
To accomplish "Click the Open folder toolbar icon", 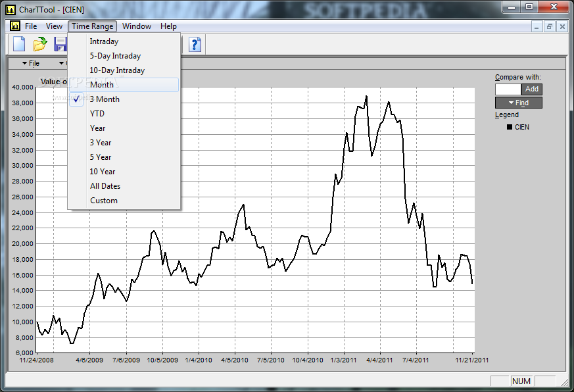I will coord(40,44).
